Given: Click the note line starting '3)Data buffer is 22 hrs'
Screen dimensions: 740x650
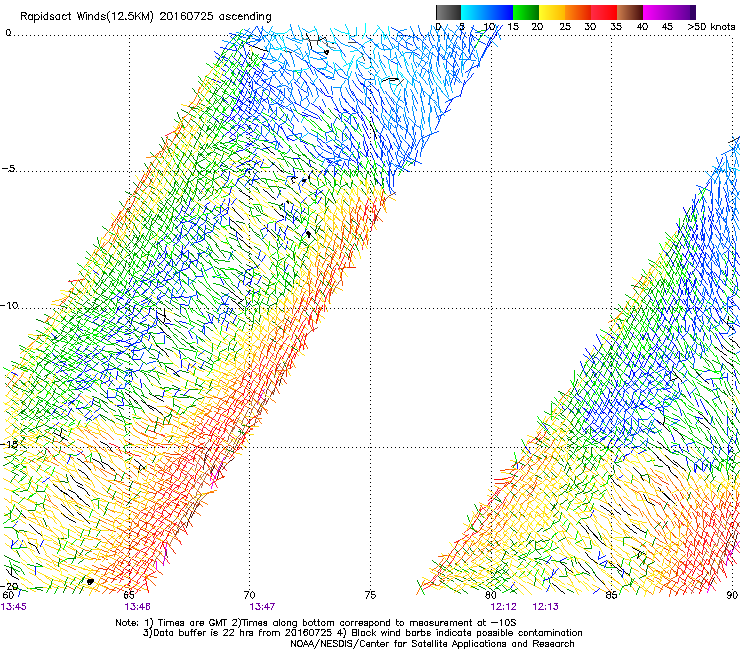Looking at the screenshot, I should (362, 633).
